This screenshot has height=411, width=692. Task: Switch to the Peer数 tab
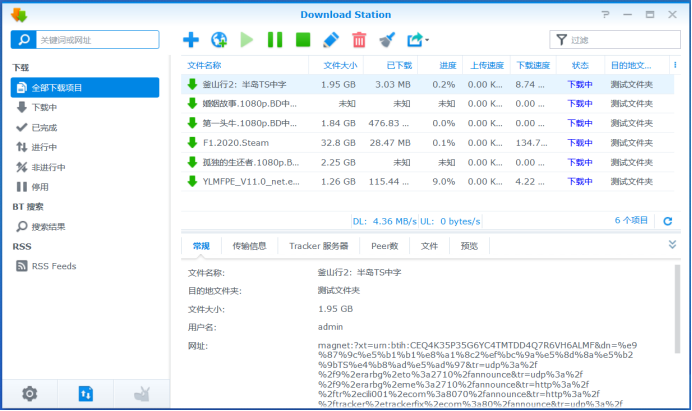coord(384,246)
